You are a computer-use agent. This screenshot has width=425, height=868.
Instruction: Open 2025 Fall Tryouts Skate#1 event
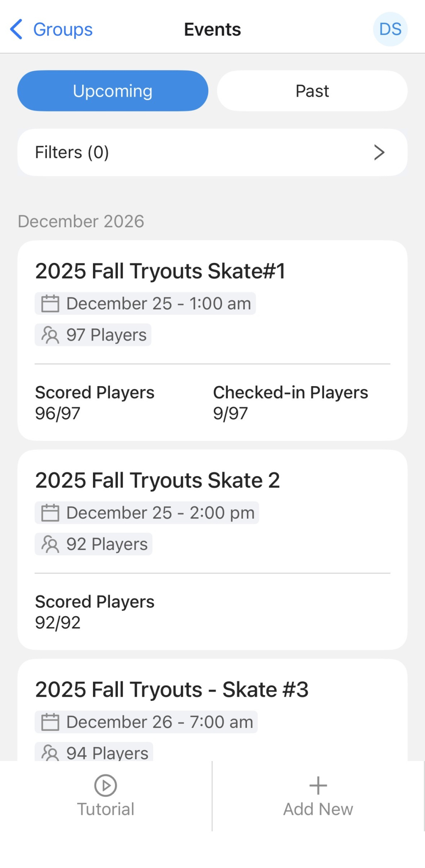coord(160,271)
